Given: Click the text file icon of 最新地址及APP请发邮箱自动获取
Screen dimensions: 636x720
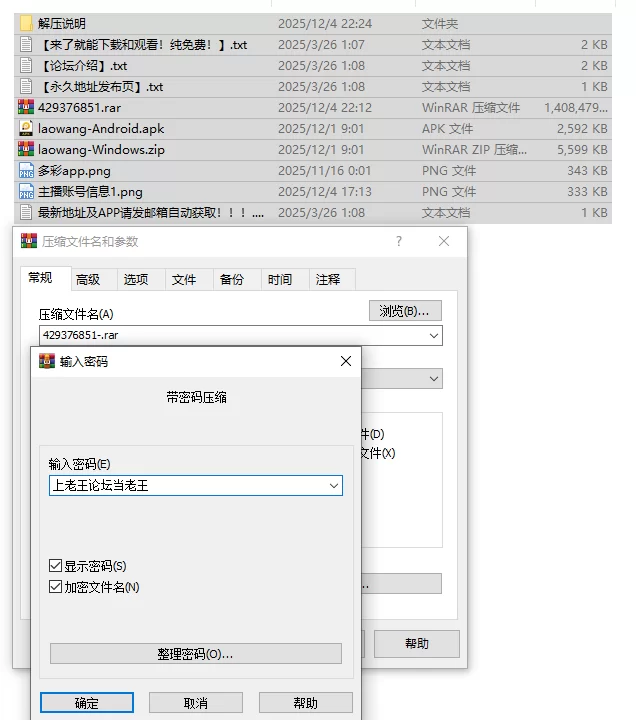Looking at the screenshot, I should [26, 213].
